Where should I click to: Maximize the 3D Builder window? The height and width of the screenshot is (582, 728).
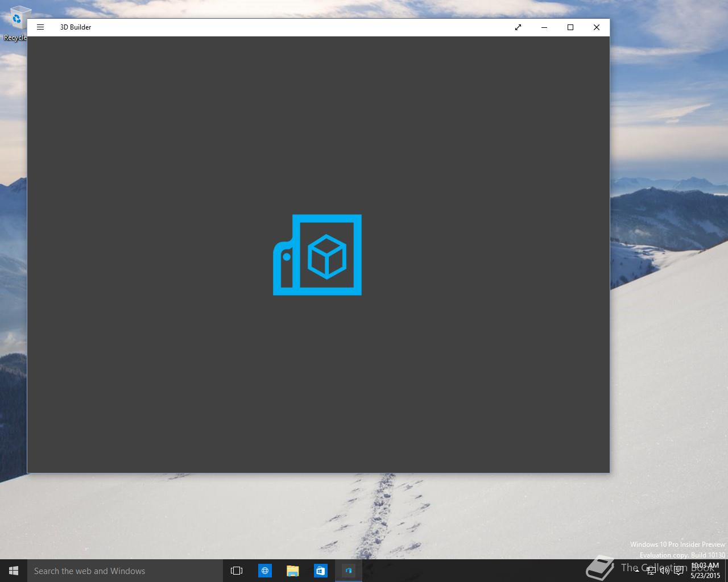click(570, 27)
